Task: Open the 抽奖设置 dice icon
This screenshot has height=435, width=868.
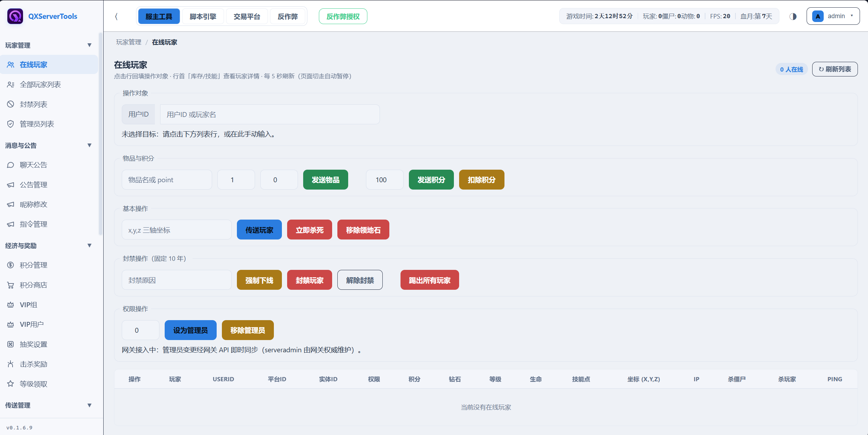Action: [10, 344]
